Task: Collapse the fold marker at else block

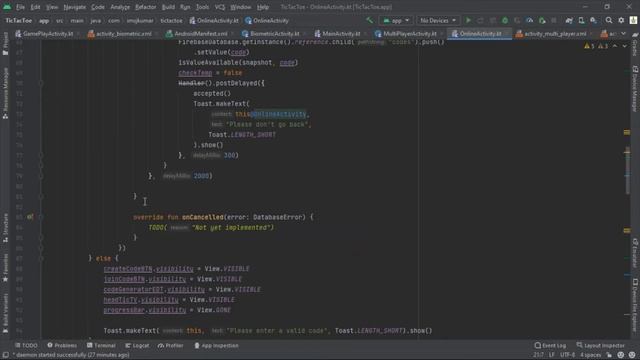Action: pyautogui.click(x=41, y=258)
